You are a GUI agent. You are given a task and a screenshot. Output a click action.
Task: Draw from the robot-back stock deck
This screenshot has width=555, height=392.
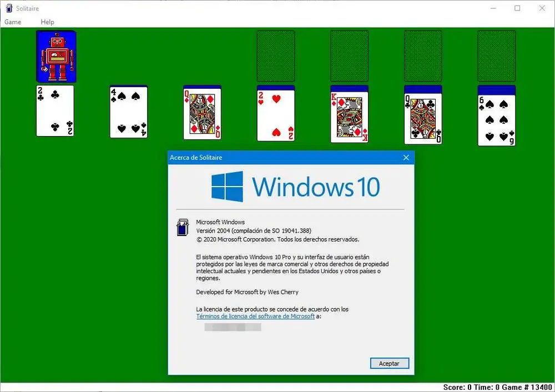pyautogui.click(x=56, y=57)
